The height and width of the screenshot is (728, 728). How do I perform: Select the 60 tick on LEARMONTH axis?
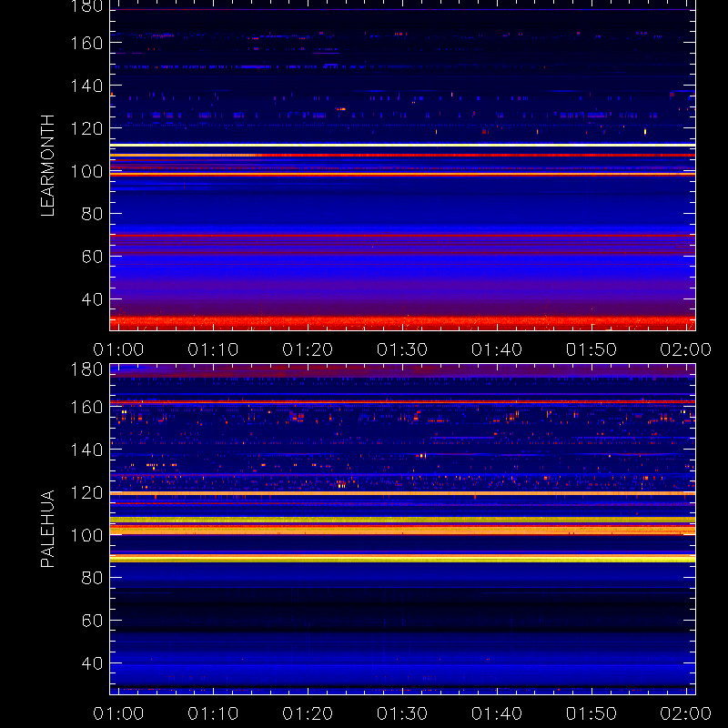pyautogui.click(x=92, y=257)
